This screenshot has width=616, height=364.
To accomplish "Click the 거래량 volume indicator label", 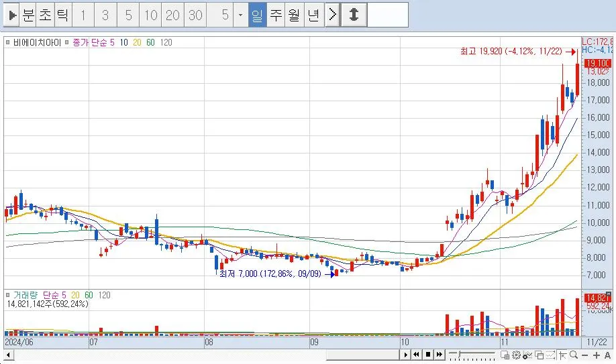I will 25,295.
